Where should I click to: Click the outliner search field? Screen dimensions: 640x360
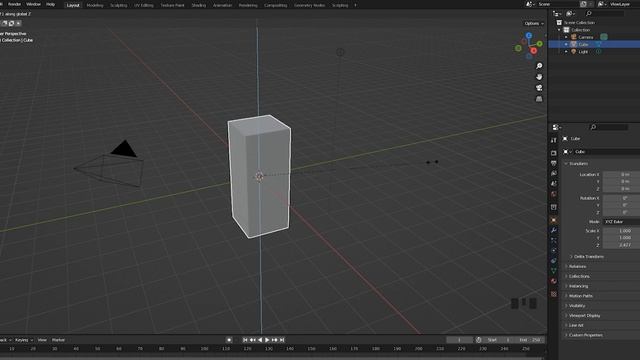click(x=604, y=13)
